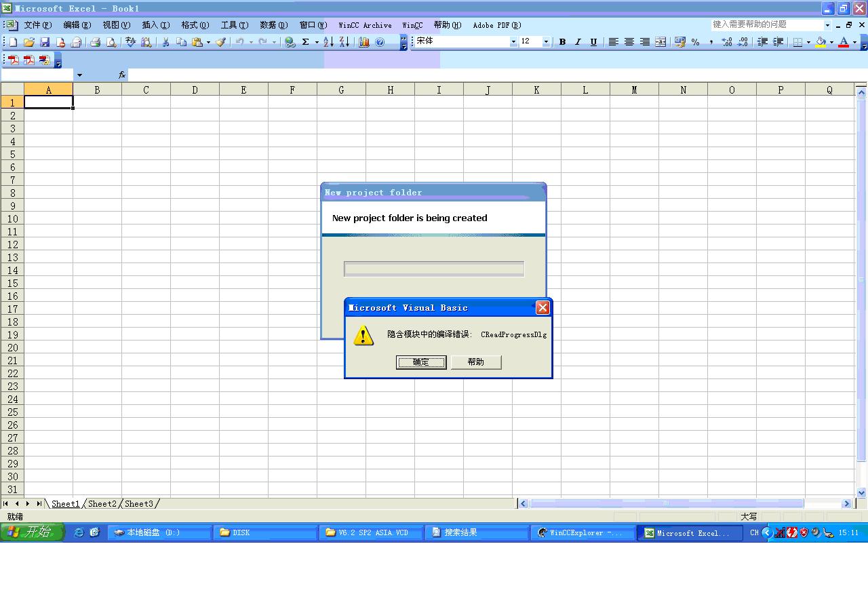
Task: Click the first Adobe PDF convert icon
Action: point(13,60)
